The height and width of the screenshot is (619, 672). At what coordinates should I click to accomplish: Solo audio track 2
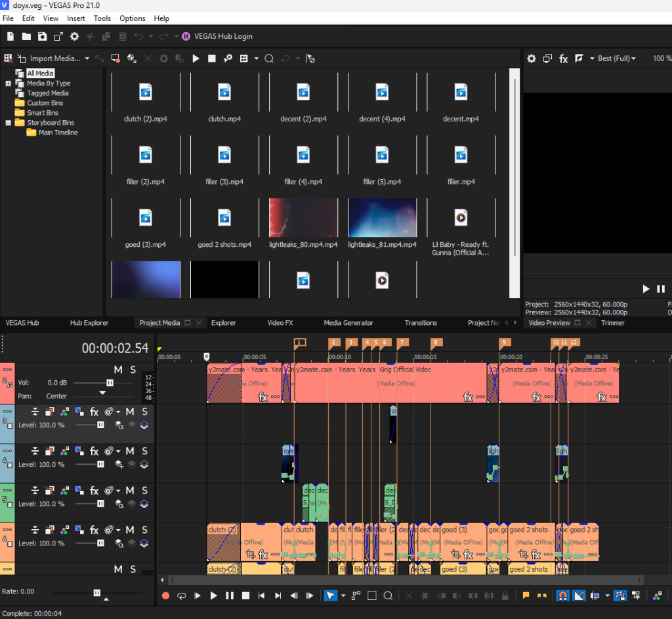pyautogui.click(x=133, y=370)
